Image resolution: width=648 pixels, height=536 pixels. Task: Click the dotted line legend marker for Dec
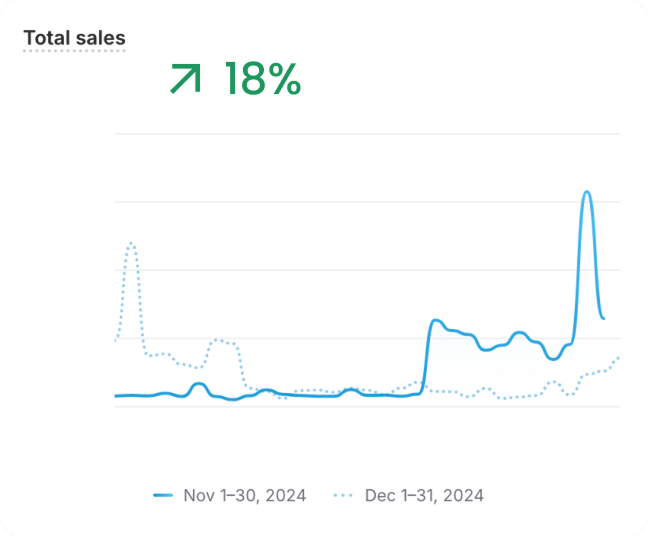point(343,495)
